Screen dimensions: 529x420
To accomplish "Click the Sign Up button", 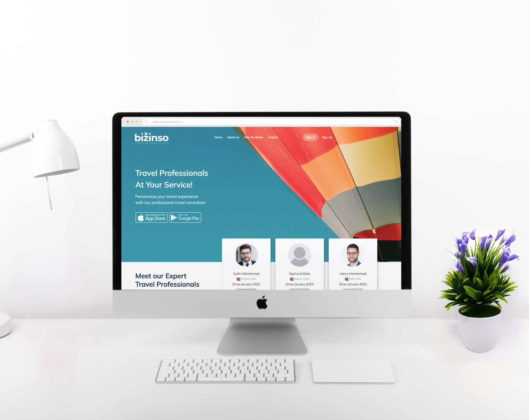I will point(328,137).
